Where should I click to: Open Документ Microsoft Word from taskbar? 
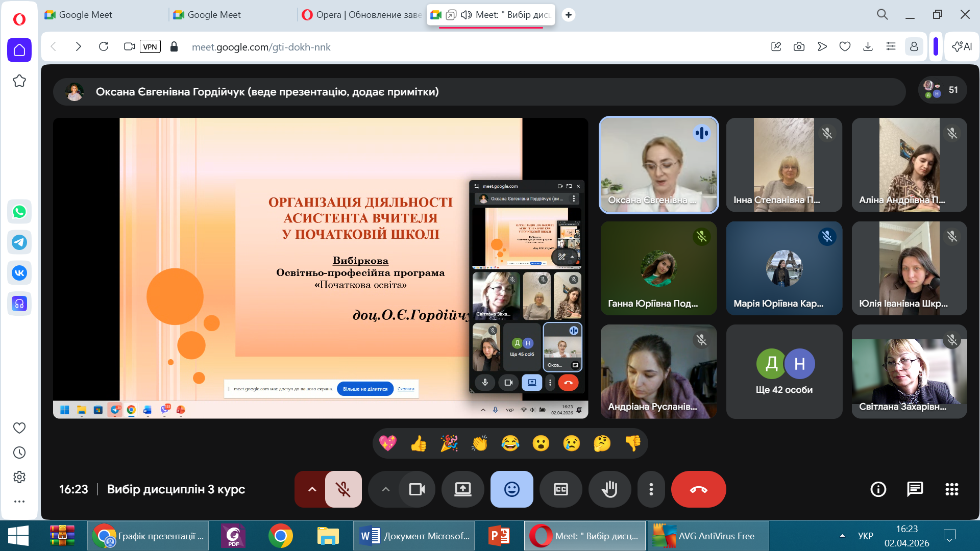click(414, 536)
